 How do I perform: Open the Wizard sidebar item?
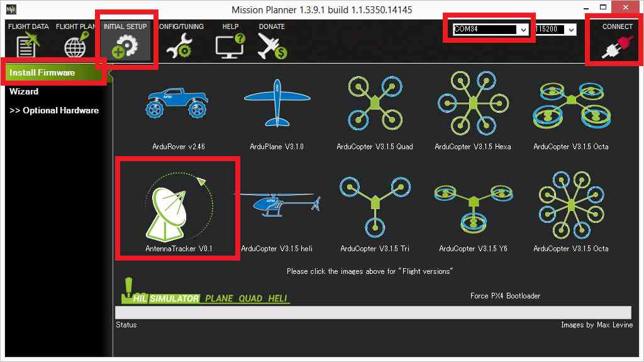(x=24, y=91)
